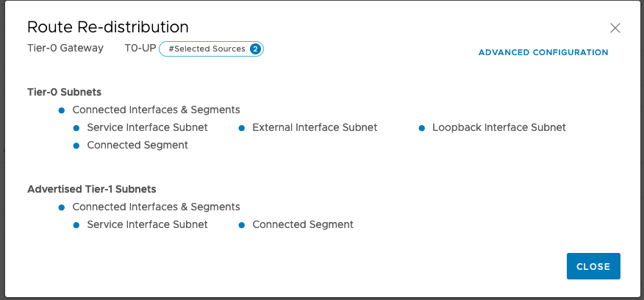The height and width of the screenshot is (300, 644).
Task: Click the #Selected Sources pill
Action: pyautogui.click(x=207, y=49)
